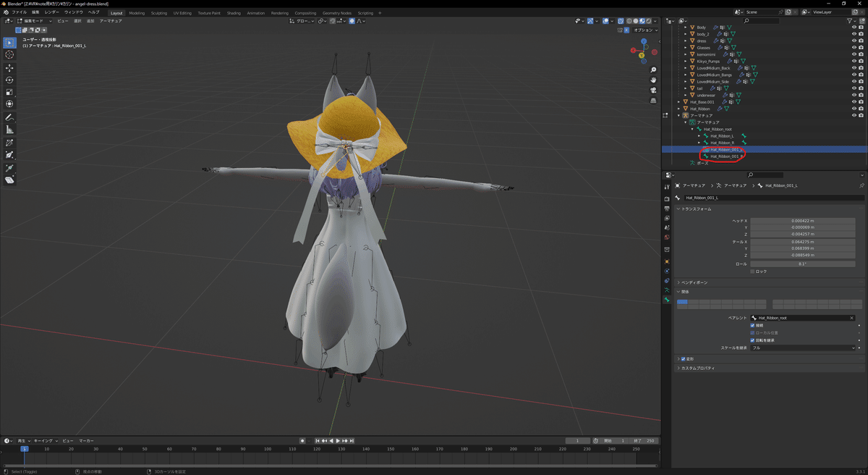Toggle the 接続 checkbox
This screenshot has width=868, height=475.
[752, 325]
